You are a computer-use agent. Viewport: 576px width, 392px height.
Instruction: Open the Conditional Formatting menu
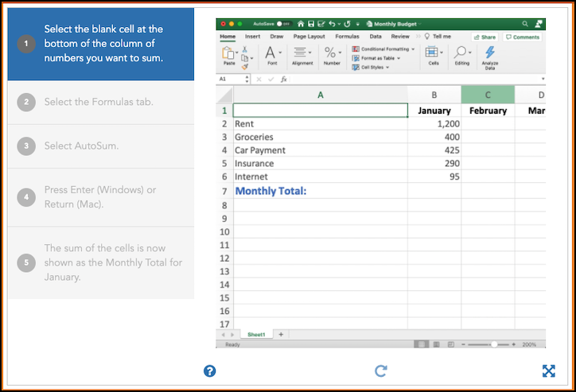point(383,49)
